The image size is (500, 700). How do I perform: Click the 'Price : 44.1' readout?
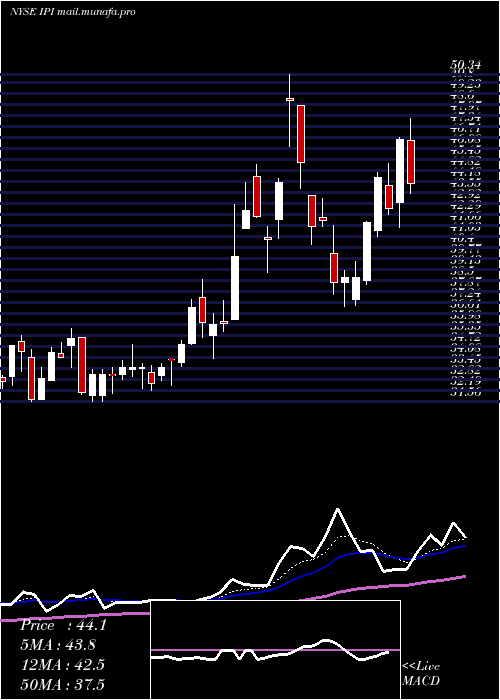[63, 625]
